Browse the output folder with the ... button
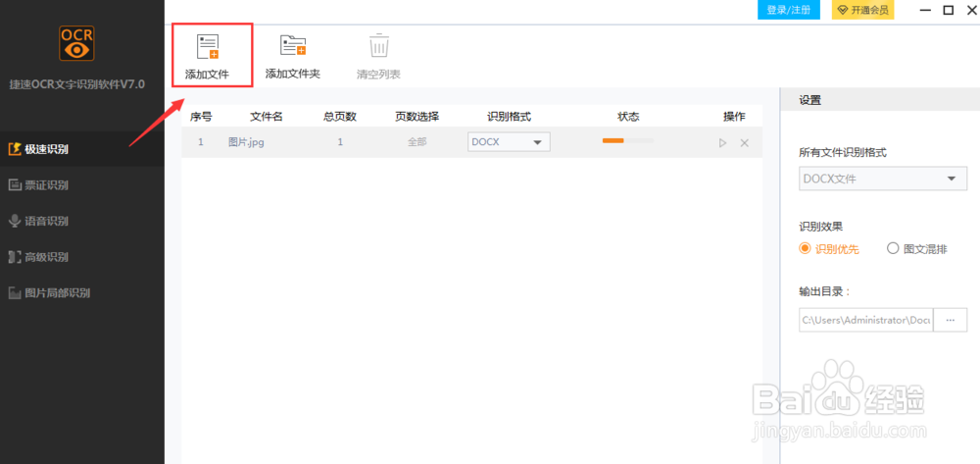The width and height of the screenshot is (980, 464). [950, 320]
